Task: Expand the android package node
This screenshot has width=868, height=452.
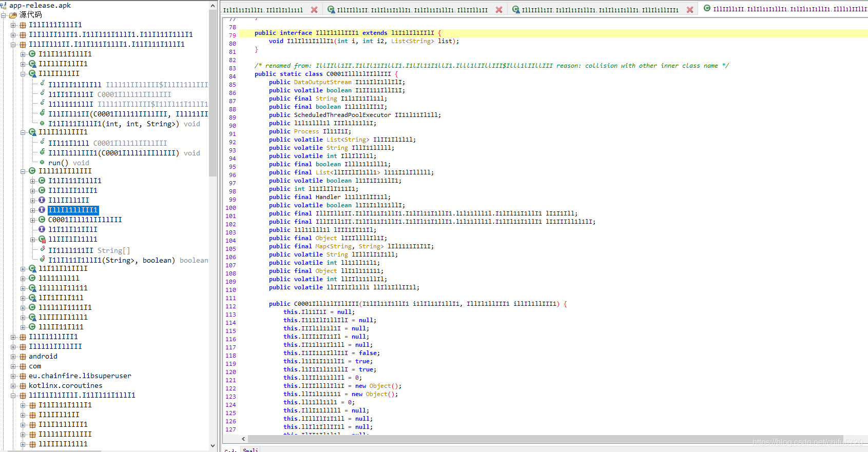Action: [x=13, y=357]
